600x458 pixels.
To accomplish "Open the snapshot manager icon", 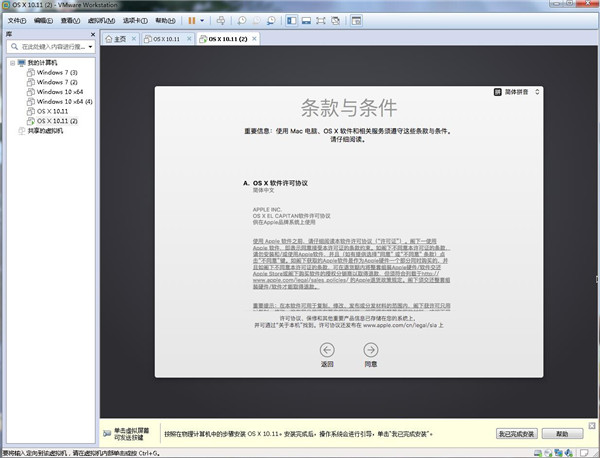I will [x=271, y=21].
